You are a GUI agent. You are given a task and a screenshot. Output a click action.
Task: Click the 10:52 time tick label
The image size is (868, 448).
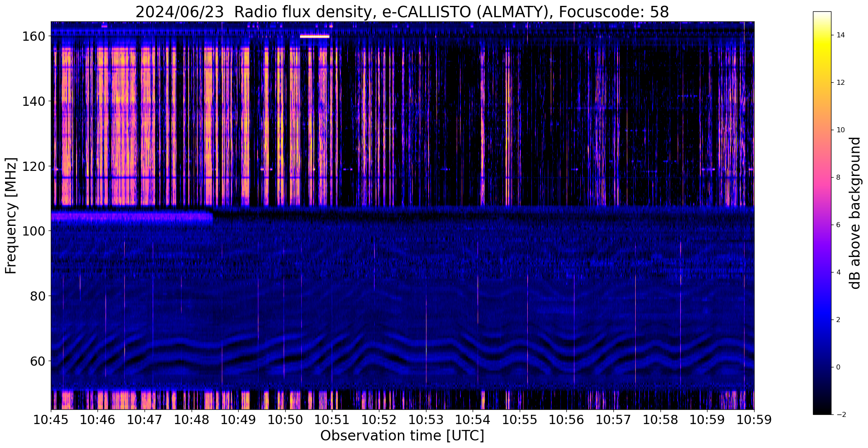point(379,420)
